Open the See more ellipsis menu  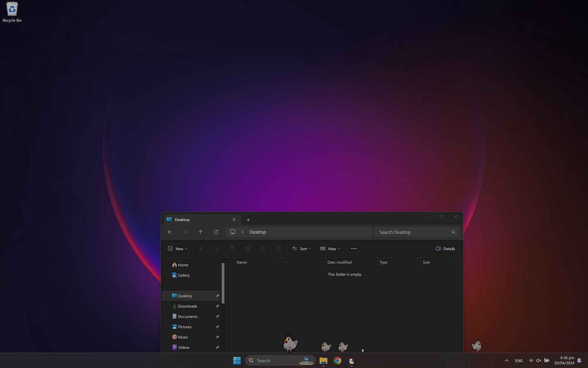click(x=354, y=249)
